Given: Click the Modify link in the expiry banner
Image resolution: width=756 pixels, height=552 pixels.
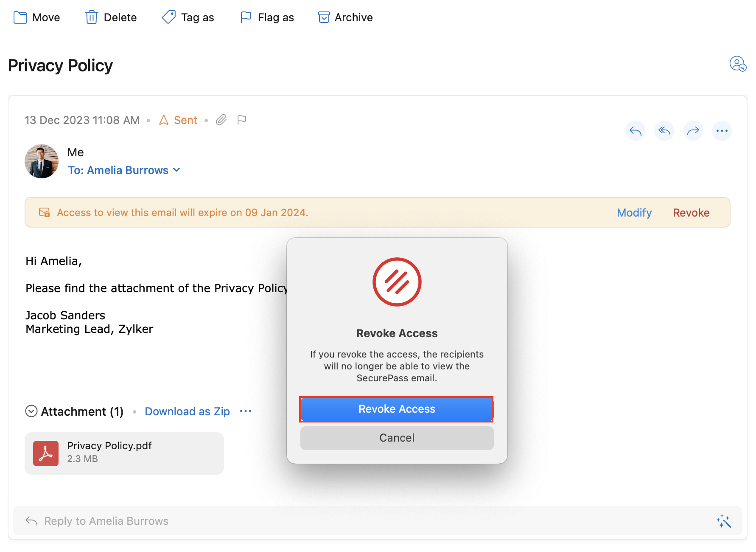Looking at the screenshot, I should point(634,213).
